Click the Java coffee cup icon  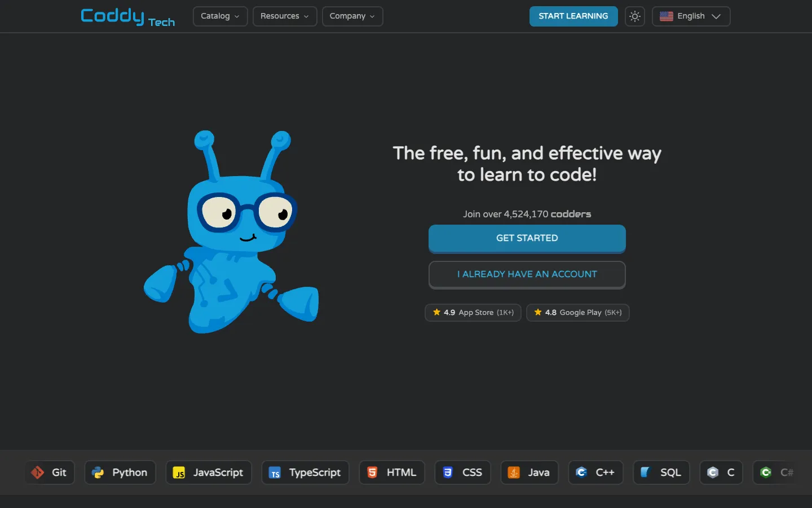[514, 472]
